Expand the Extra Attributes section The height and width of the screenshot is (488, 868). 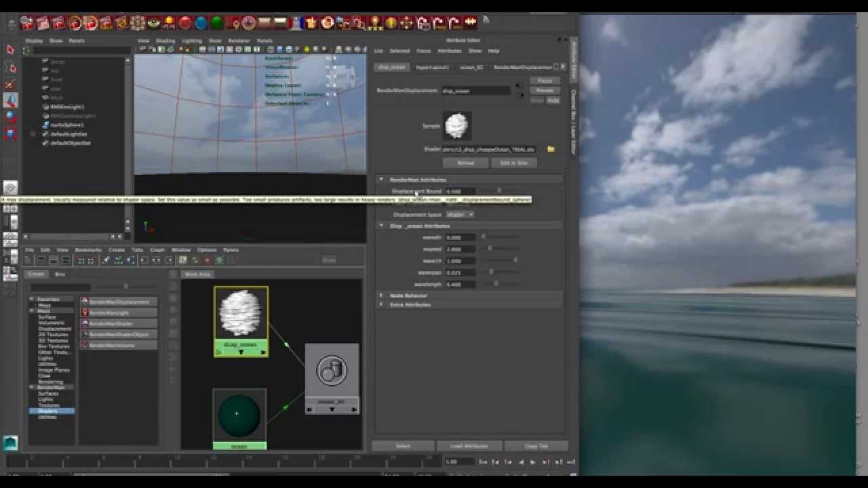tap(381, 305)
